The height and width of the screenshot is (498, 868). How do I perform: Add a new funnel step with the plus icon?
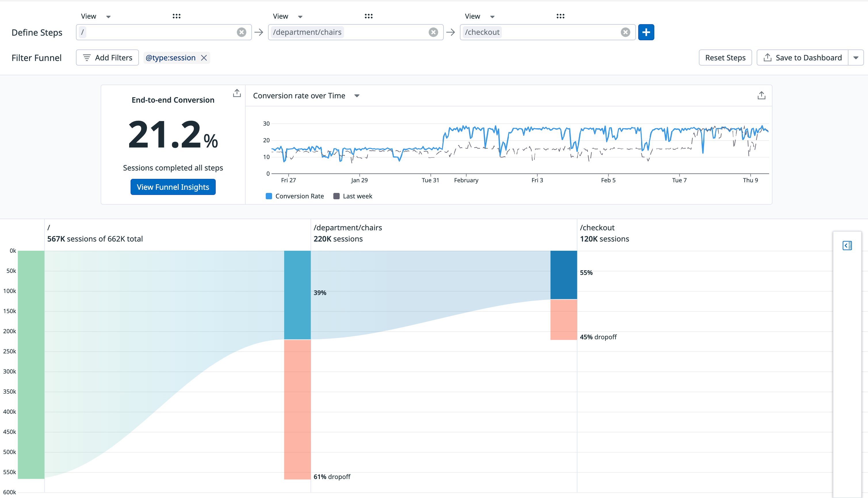(x=646, y=32)
